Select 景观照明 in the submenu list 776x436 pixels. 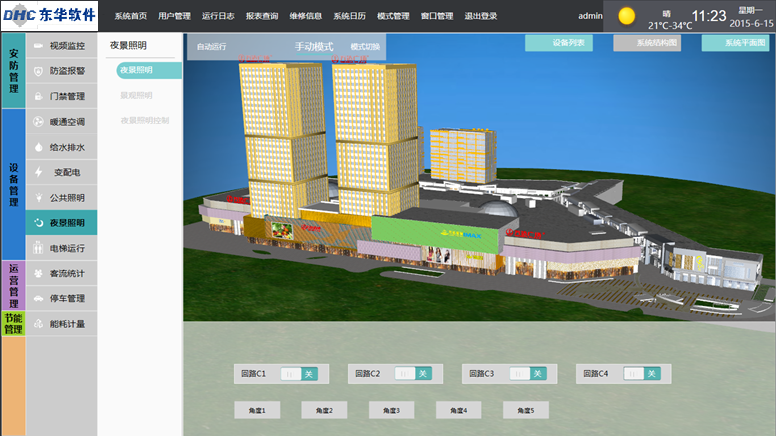[136, 95]
